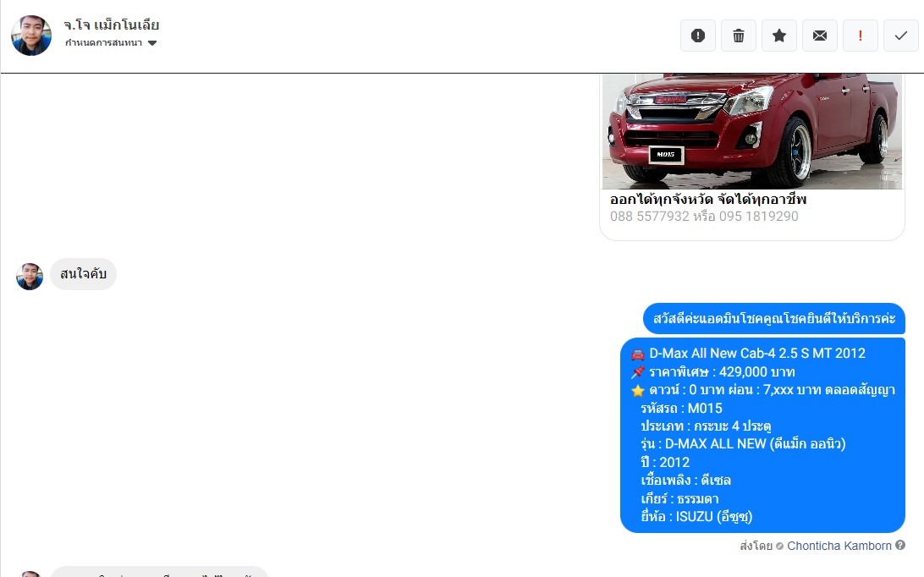Select the เชื้อเพลิง ดีเซล line
Screen dimensions: 924x577
pyautogui.click(x=686, y=481)
